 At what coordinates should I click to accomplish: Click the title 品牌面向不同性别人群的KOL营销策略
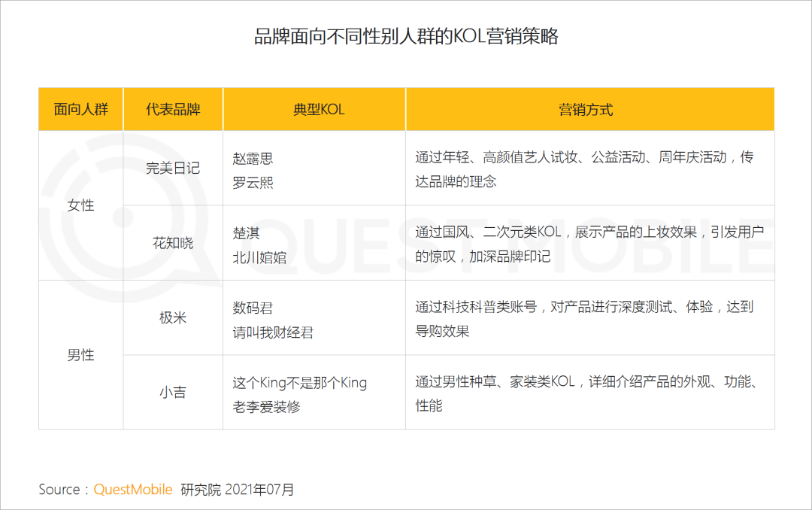[406, 36]
